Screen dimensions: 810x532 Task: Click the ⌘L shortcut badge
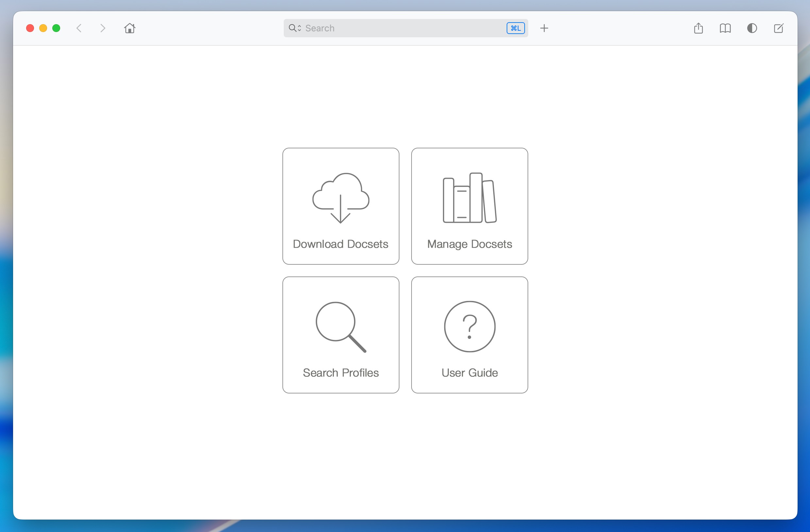(x=515, y=28)
